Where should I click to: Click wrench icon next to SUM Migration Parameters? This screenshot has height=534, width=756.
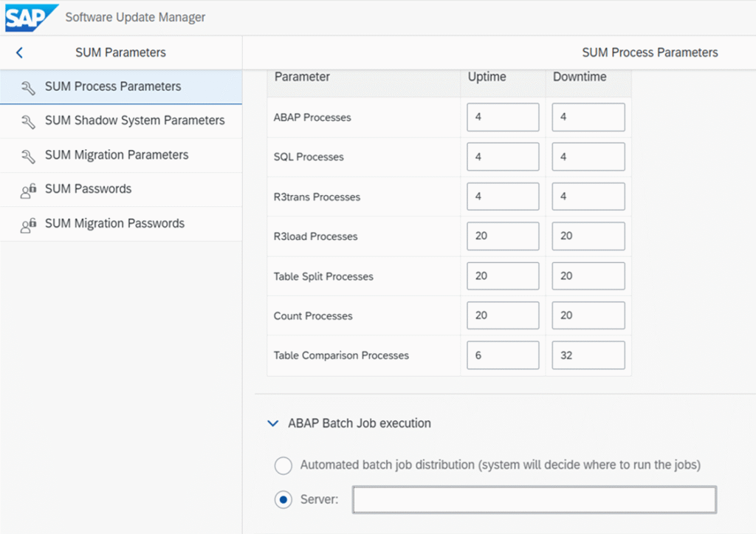pos(28,156)
